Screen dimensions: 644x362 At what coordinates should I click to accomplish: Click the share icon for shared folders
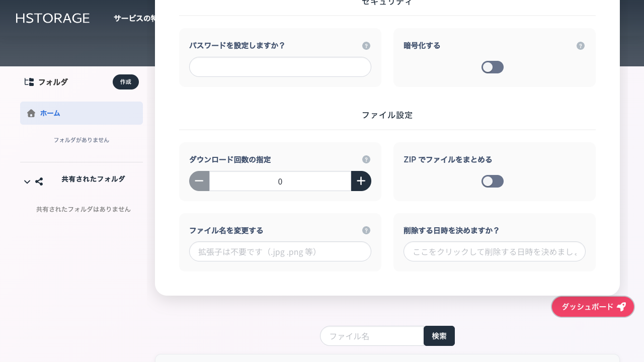[x=39, y=182]
